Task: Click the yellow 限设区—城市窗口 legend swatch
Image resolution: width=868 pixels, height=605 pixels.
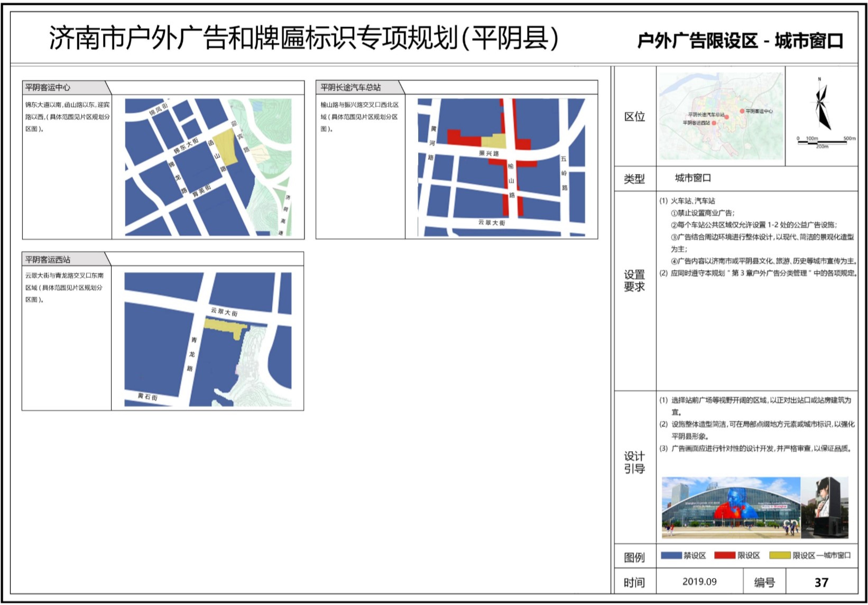Action: pyautogui.click(x=780, y=555)
